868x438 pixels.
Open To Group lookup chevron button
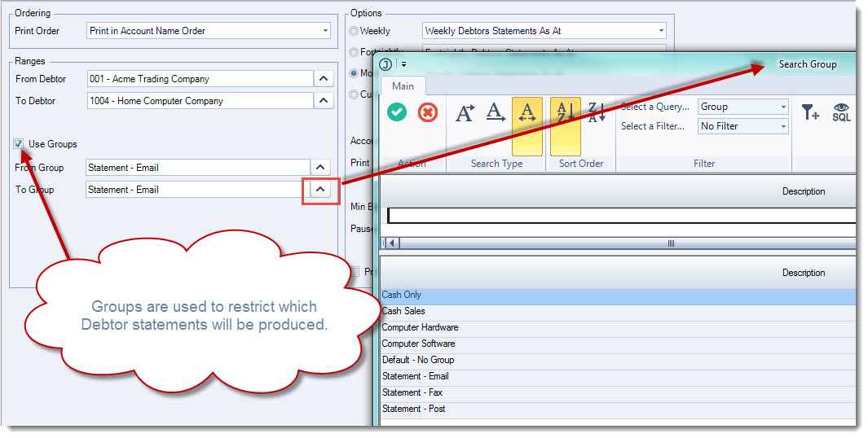(x=320, y=189)
